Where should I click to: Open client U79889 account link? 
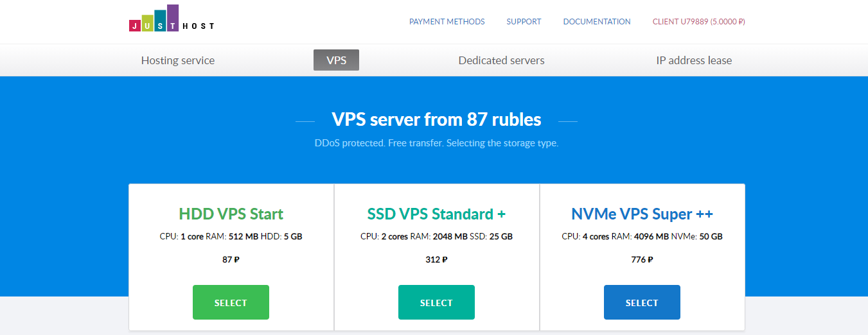click(x=699, y=22)
